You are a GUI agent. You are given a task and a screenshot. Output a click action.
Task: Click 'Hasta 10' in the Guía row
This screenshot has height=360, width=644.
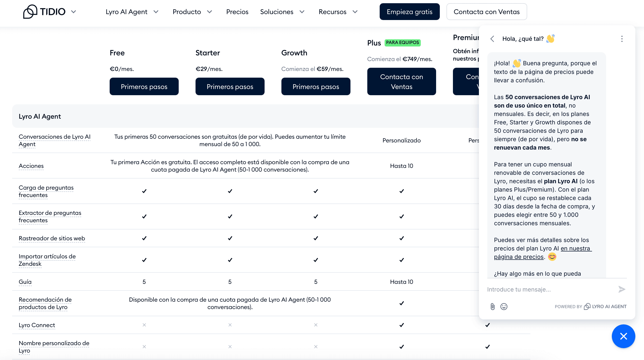click(x=401, y=282)
